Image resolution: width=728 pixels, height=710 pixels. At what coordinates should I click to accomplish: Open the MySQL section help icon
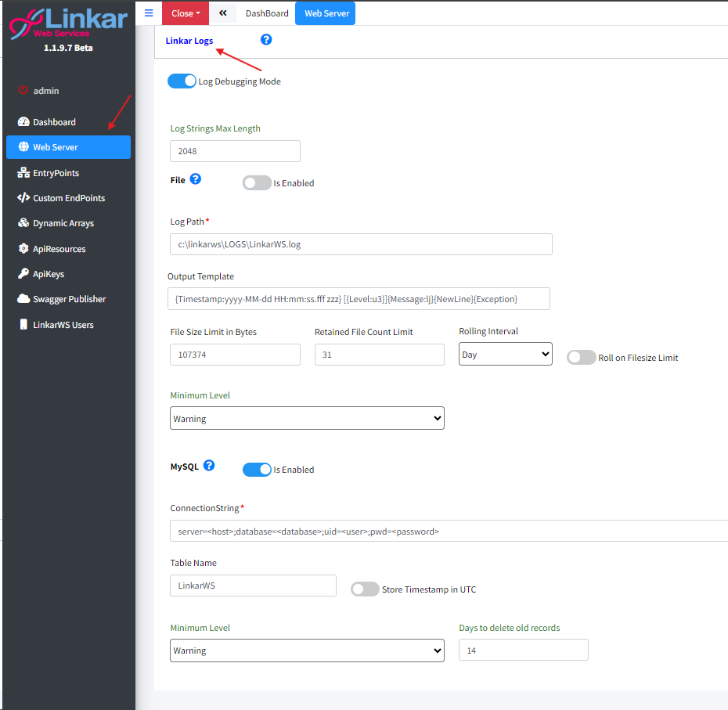click(209, 466)
